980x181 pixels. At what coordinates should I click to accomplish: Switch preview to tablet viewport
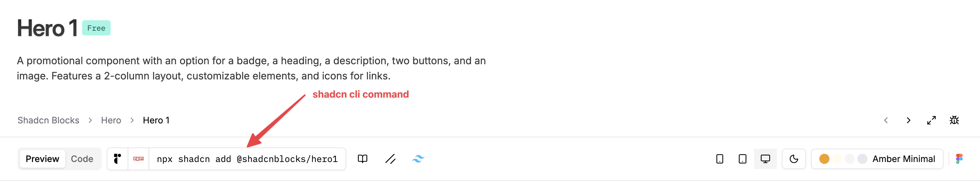tap(742, 159)
